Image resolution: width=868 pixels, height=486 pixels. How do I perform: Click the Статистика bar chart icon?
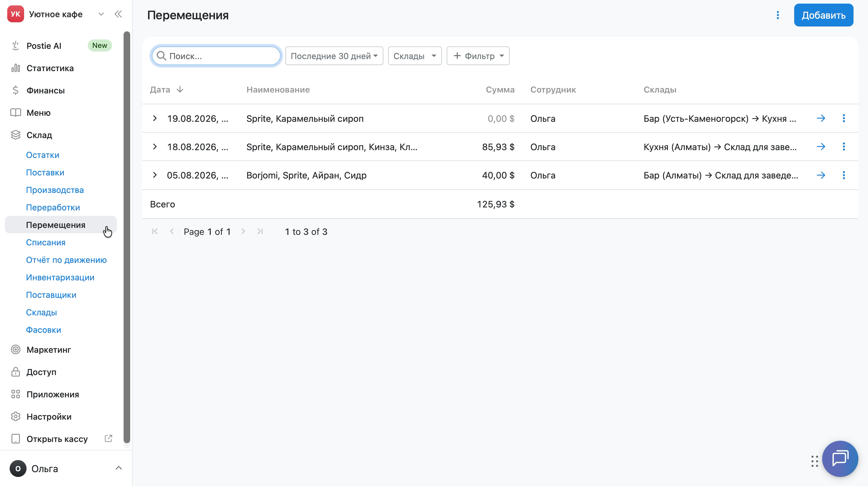pos(15,68)
